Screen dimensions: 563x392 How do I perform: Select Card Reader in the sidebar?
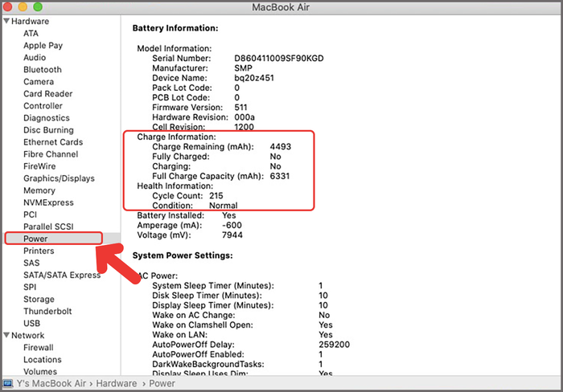(x=47, y=94)
